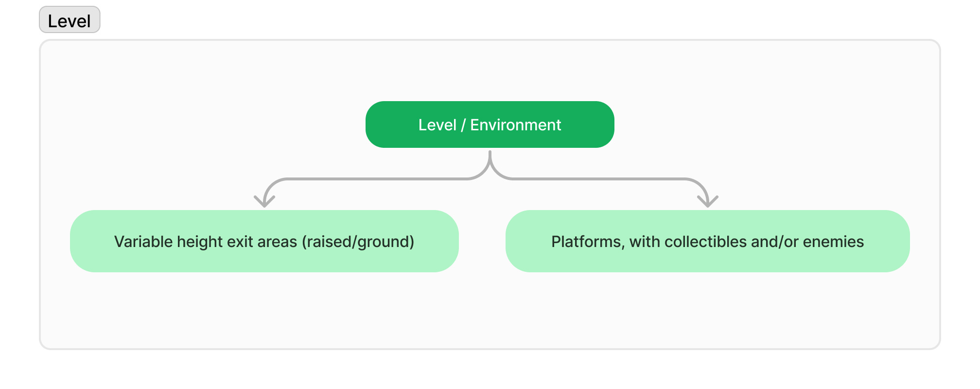This screenshot has height=389, width=980.
Task: Click the word Environment in the root node
Action: point(515,125)
